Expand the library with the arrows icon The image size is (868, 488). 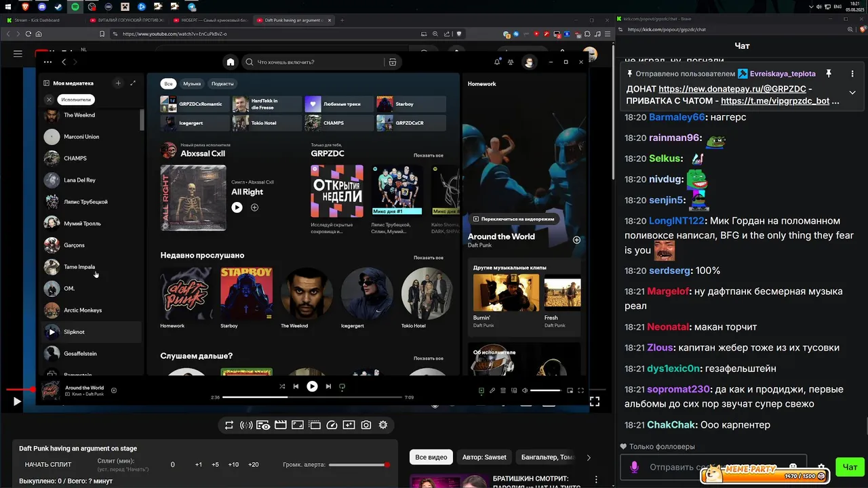click(x=133, y=83)
